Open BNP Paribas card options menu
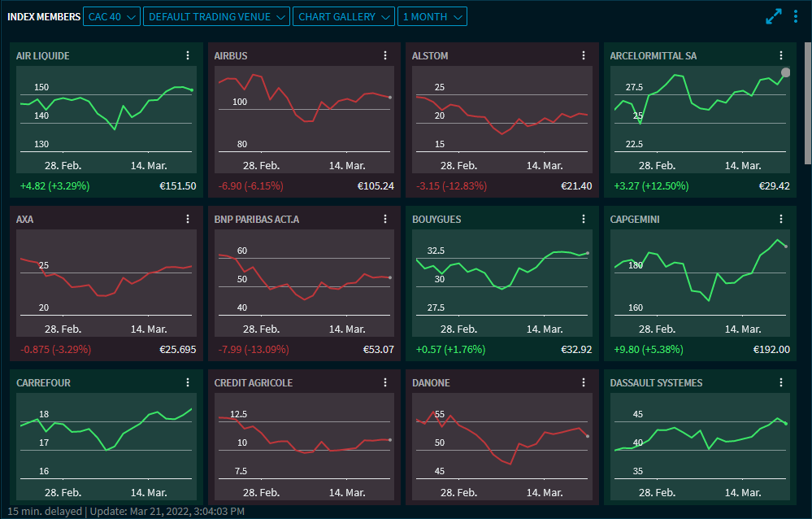This screenshot has width=812, height=519. [385, 219]
